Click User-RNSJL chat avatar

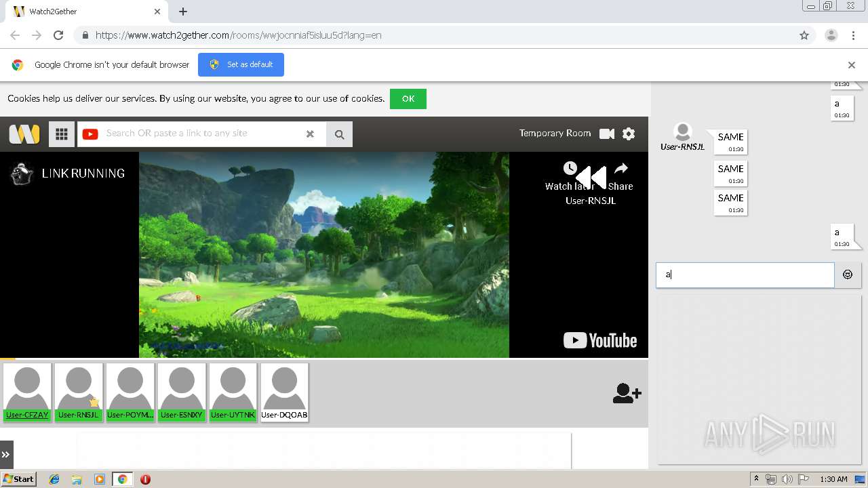point(683,132)
